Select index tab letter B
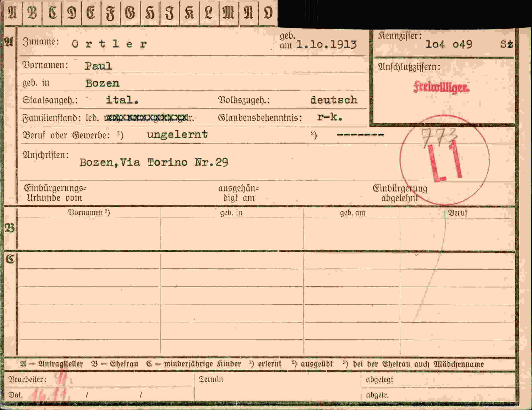Image resolution: width=532 pixels, height=410 pixels. 32,13
